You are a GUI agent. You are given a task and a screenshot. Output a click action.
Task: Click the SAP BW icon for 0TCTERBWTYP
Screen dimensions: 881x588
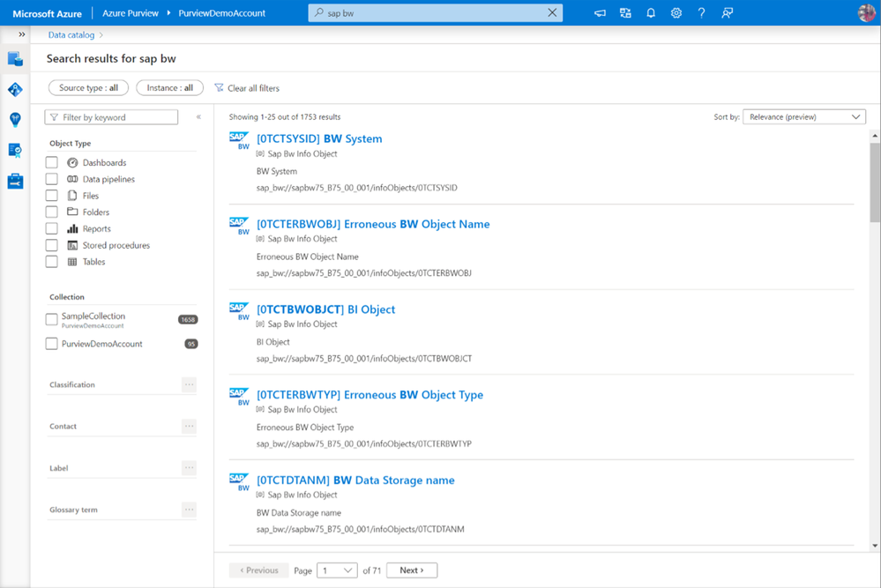click(x=239, y=397)
